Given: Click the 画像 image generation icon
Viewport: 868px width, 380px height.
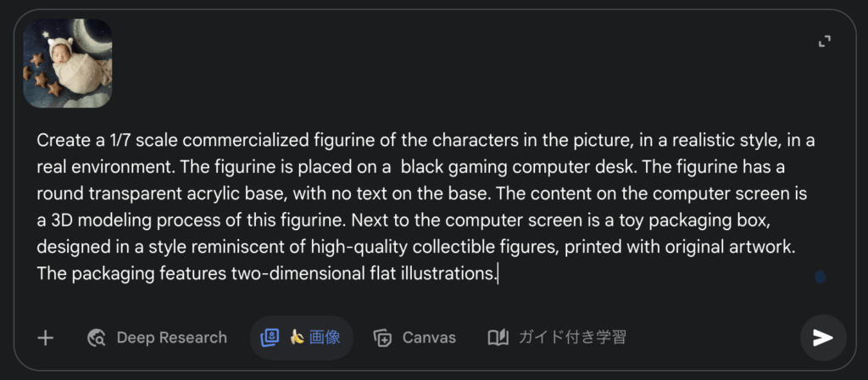Looking at the screenshot, I should point(270,338).
